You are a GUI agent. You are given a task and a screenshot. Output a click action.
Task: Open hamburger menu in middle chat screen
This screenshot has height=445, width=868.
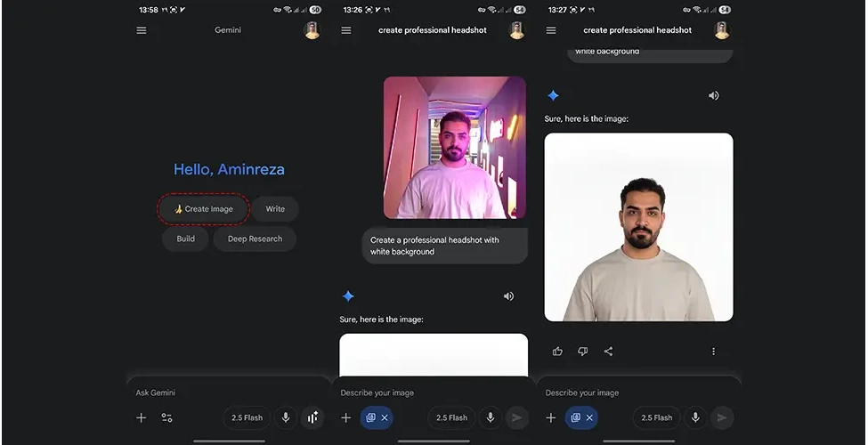tap(346, 30)
